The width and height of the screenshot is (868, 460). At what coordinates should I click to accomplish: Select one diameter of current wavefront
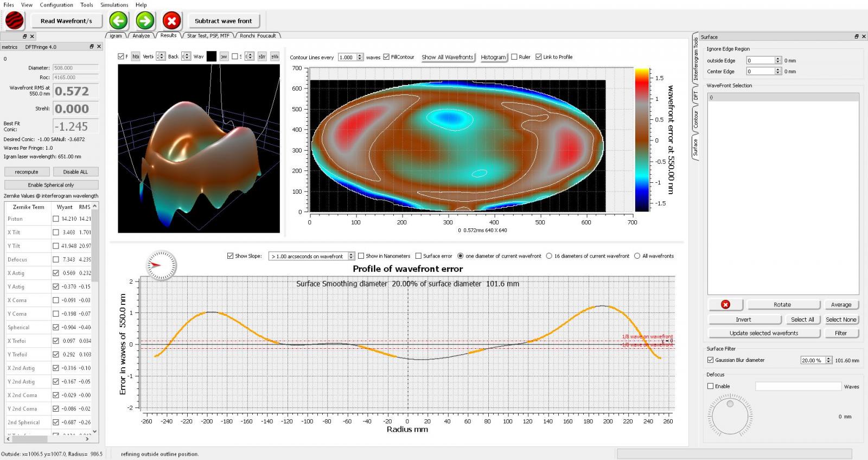pos(461,256)
